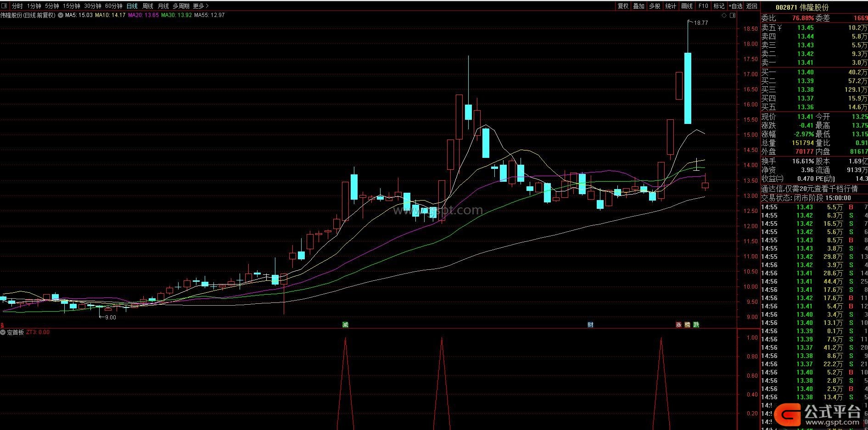Activate the 画线 drawing tool
868x430 pixels.
[x=687, y=6]
